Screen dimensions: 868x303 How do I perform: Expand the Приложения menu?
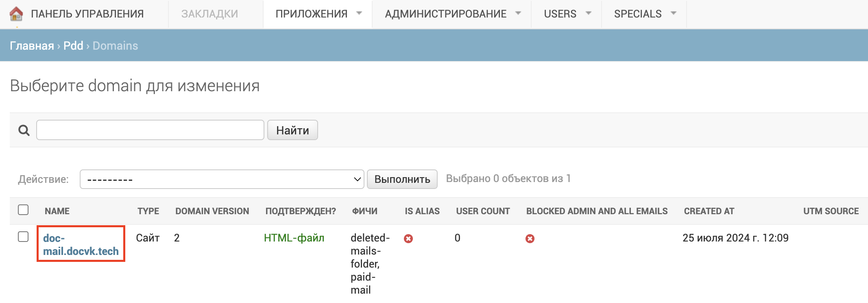pos(318,14)
